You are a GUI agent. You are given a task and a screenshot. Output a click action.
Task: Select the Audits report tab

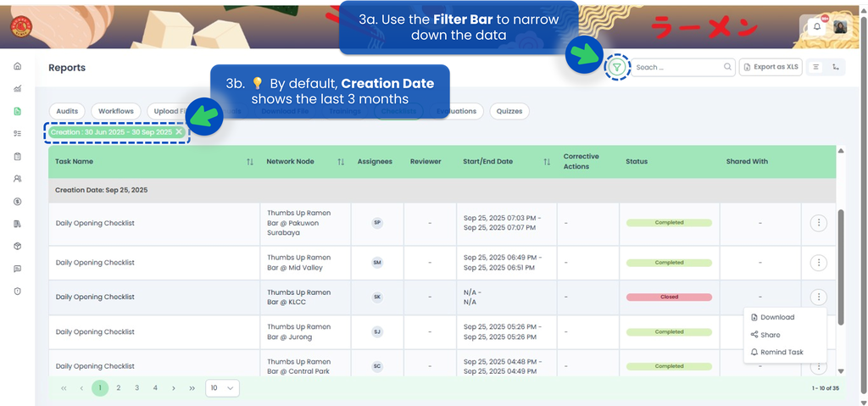67,111
